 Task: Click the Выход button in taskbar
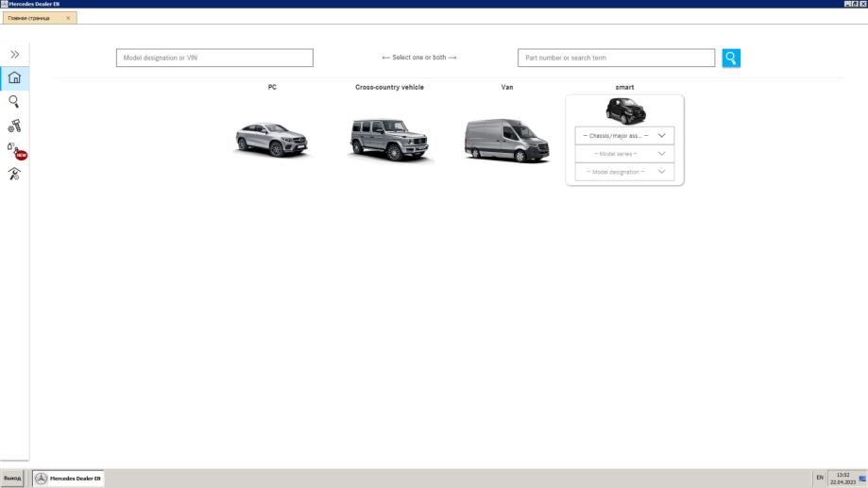[x=12, y=478]
